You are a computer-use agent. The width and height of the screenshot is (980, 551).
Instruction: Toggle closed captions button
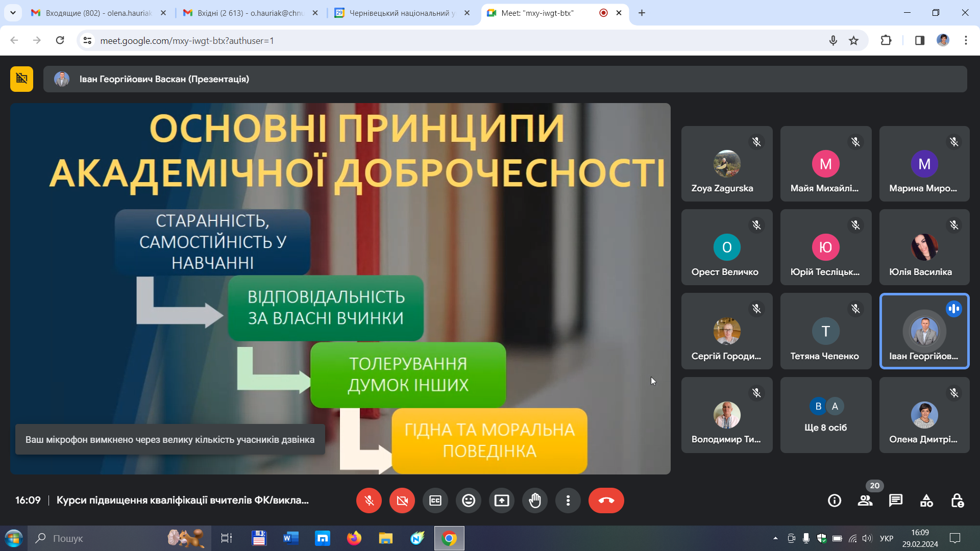(x=435, y=500)
